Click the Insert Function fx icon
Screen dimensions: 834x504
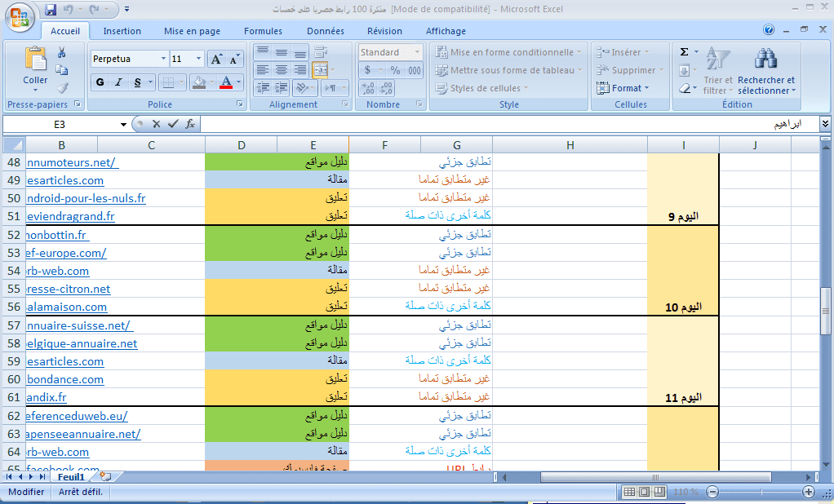[x=190, y=124]
